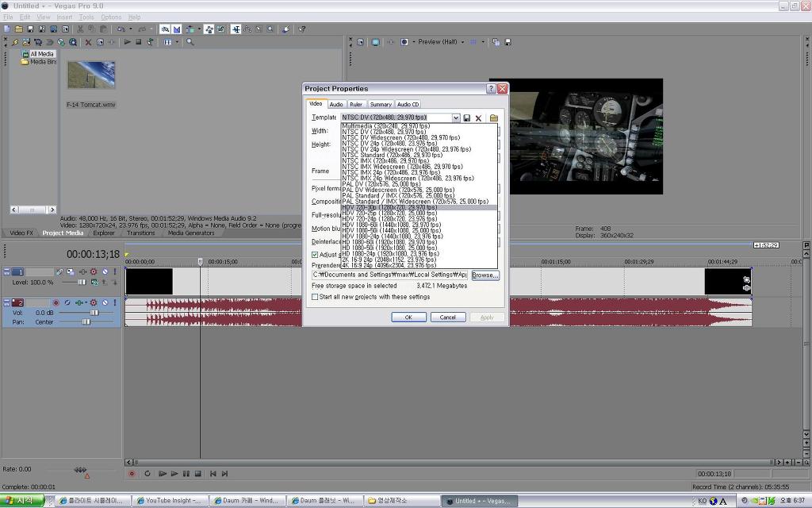Select the F-14 Tomcat.wmv media thumbnail
The width and height of the screenshot is (812, 508).
coord(91,75)
